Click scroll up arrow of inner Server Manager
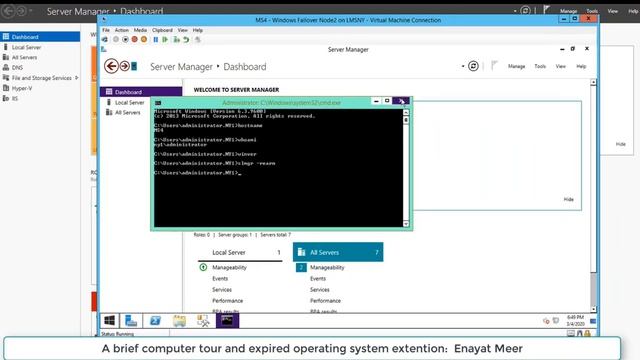The width and height of the screenshot is (640, 360). pos(593,82)
